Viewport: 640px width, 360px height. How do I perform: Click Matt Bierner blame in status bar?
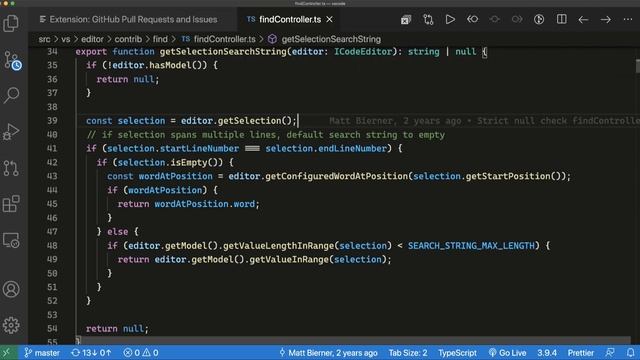click(328, 353)
